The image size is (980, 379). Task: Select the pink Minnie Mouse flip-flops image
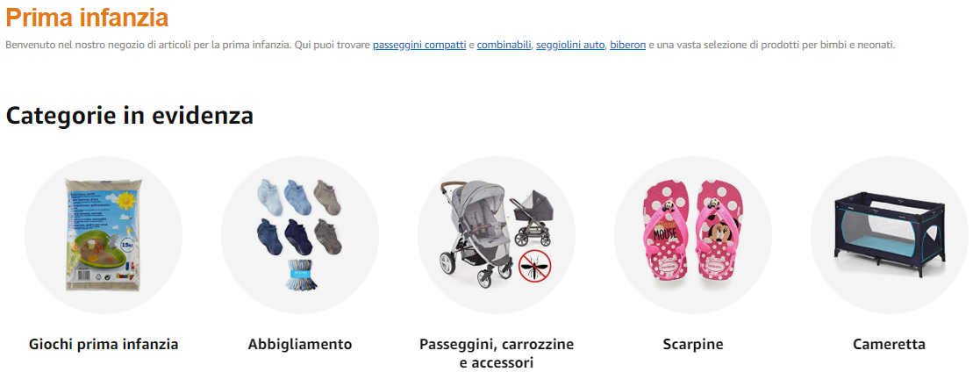coord(692,234)
